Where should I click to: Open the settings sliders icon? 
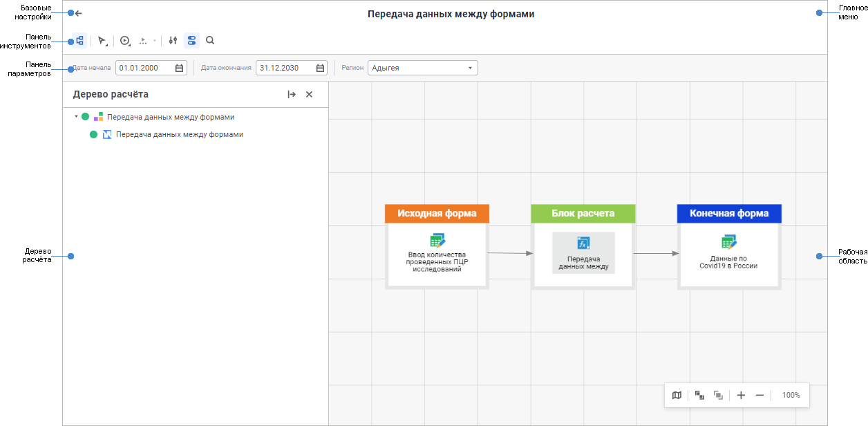173,41
